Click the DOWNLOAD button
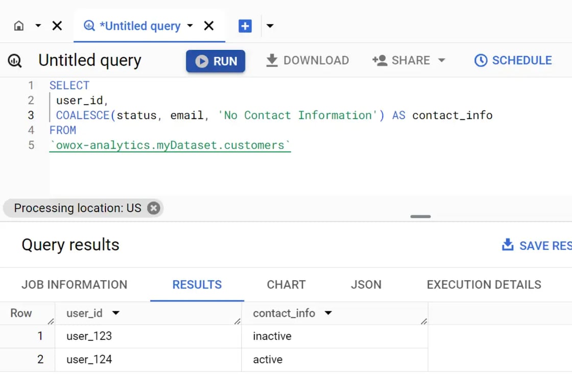The image size is (572, 392). 307,61
